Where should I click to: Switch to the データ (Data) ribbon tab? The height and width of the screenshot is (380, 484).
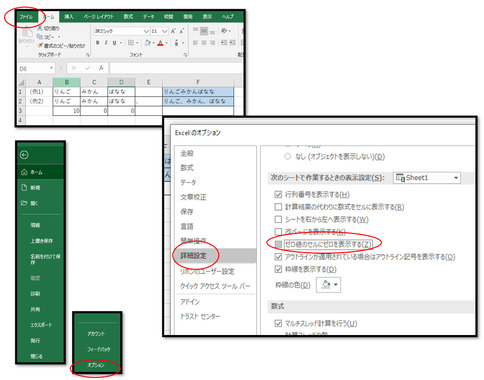[x=149, y=17]
